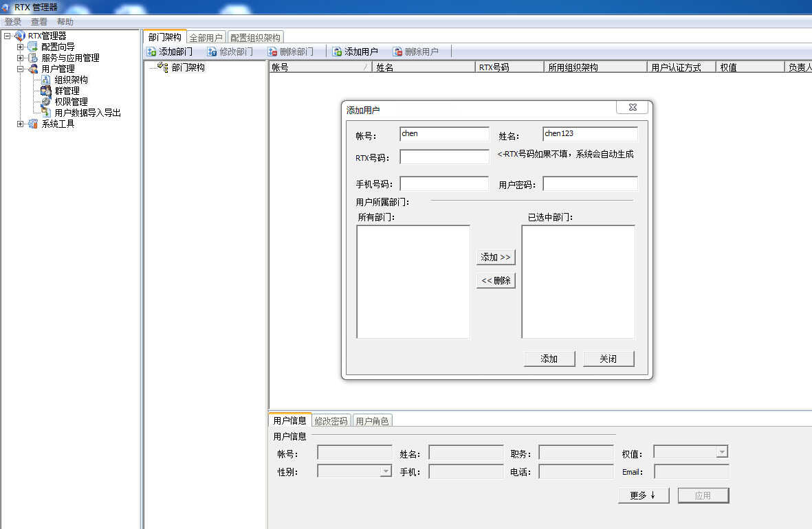Open the 帮助 menu
The height and width of the screenshot is (529, 812).
tap(65, 22)
